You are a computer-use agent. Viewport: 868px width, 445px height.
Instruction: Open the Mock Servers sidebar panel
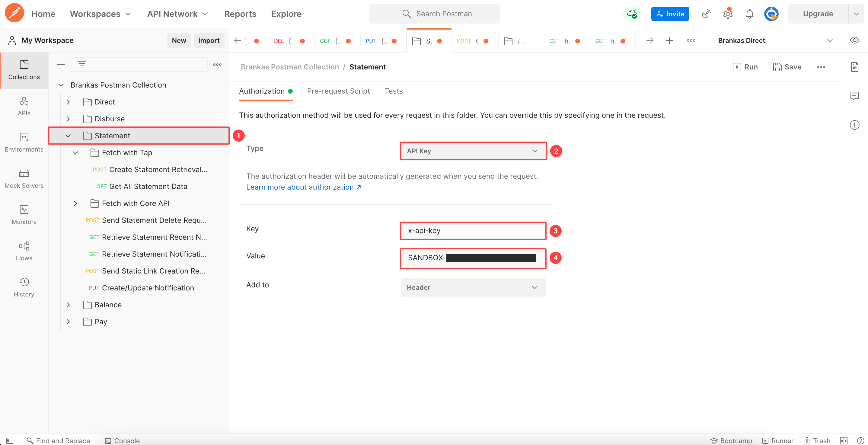point(24,178)
